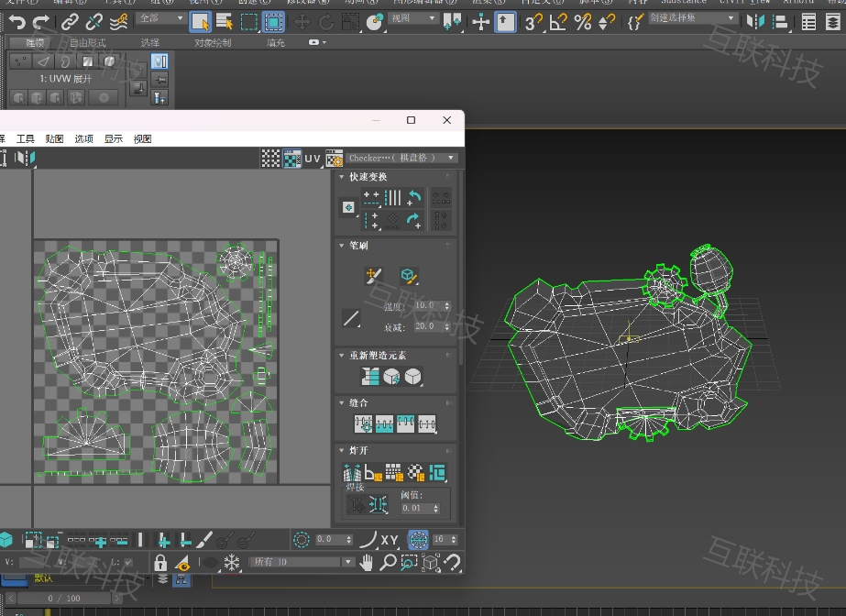The height and width of the screenshot is (616, 846).
Task: Open 贴图 menu in UV editor
Action: click(54, 138)
